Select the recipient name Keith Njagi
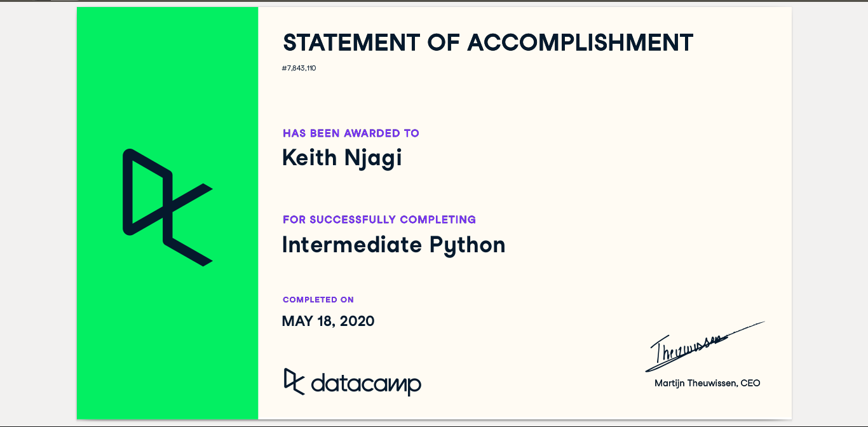Image resolution: width=868 pixels, height=427 pixels. [x=342, y=158]
